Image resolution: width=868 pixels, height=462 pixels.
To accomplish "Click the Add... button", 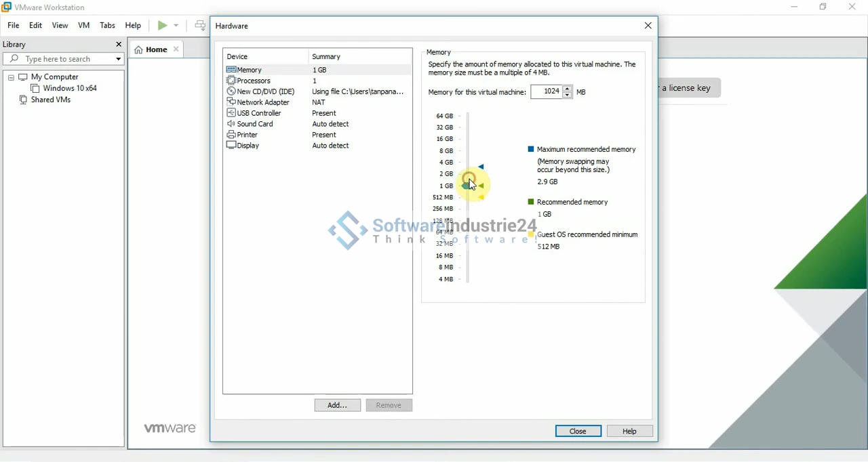I will [337, 405].
